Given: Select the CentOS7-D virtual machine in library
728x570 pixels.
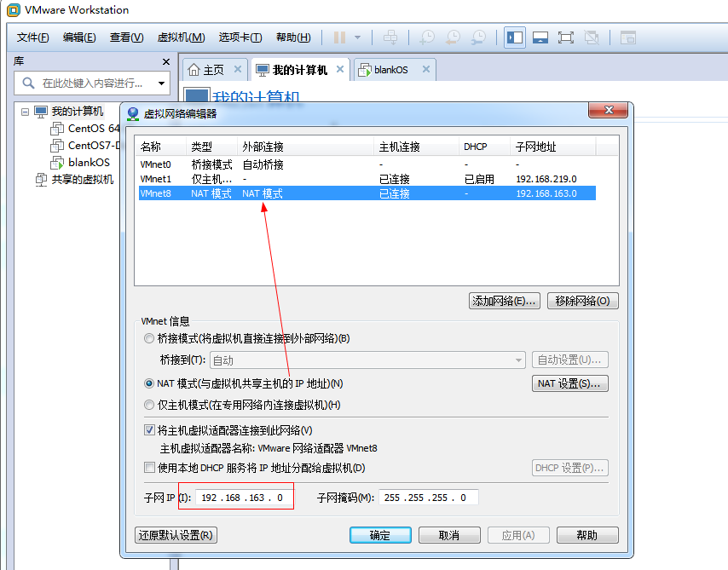Looking at the screenshot, I should pyautogui.click(x=85, y=146).
